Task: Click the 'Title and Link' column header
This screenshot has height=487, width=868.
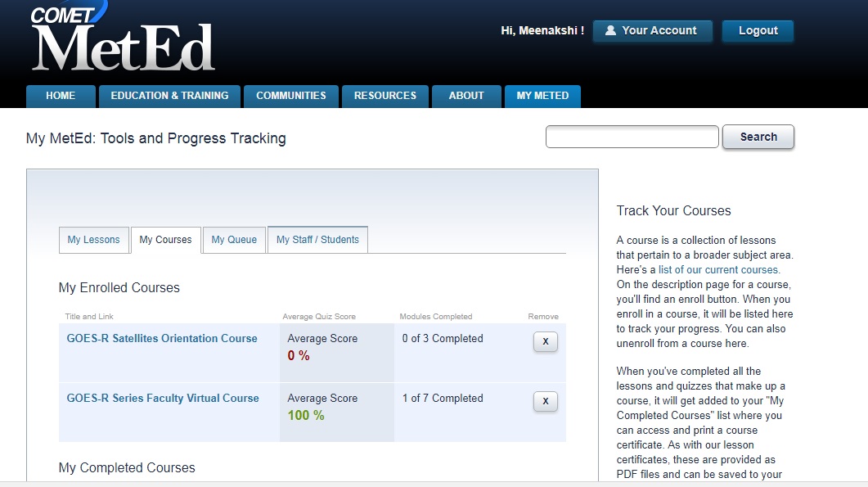Action: pyautogui.click(x=89, y=317)
